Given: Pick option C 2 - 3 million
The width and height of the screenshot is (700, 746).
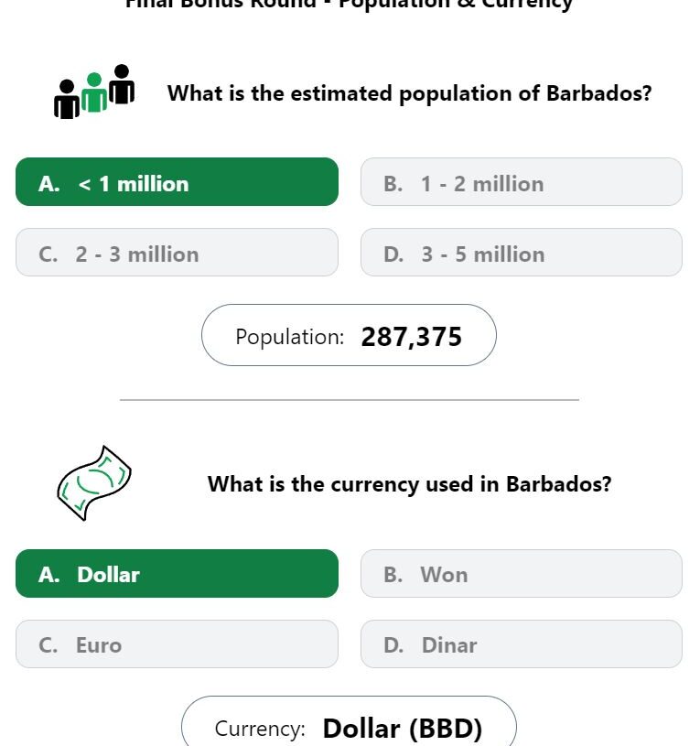Looking at the screenshot, I should coord(177,252).
